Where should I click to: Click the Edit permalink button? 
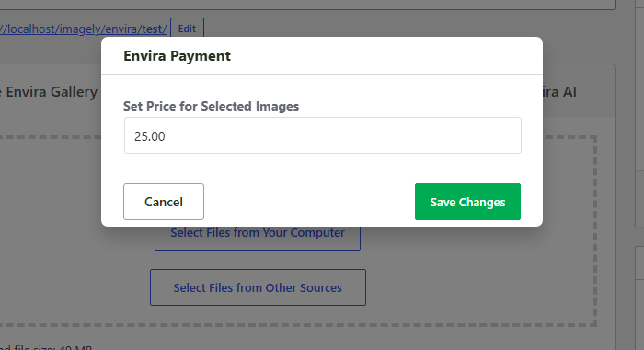(x=187, y=29)
